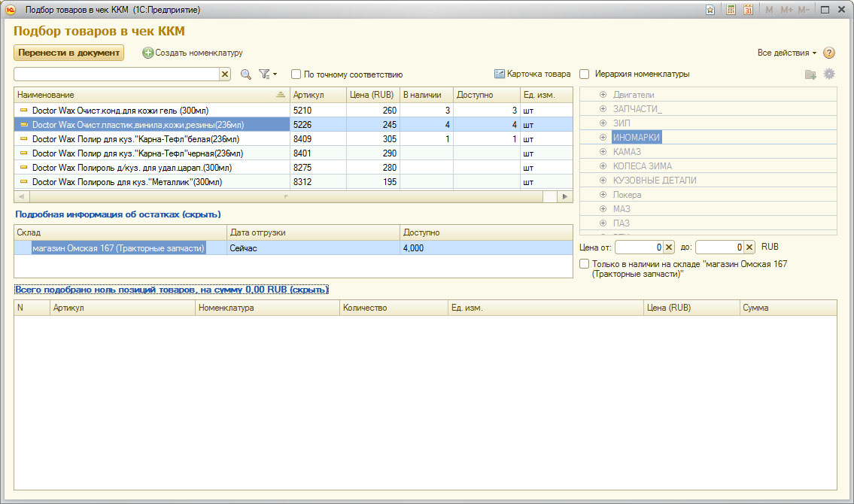Click 'Перенести в документ' button
Viewport: 854px width, 504px height.
68,53
